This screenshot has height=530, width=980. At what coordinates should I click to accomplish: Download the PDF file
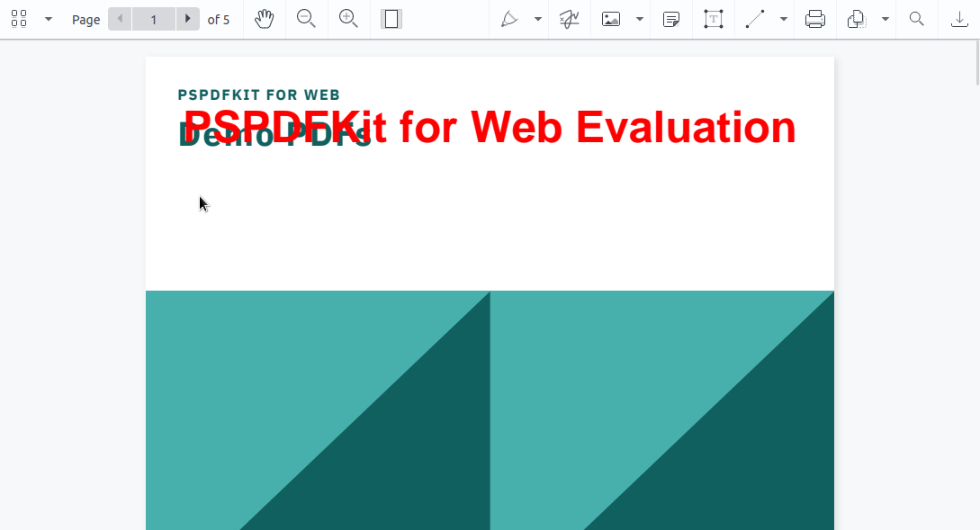(961, 19)
